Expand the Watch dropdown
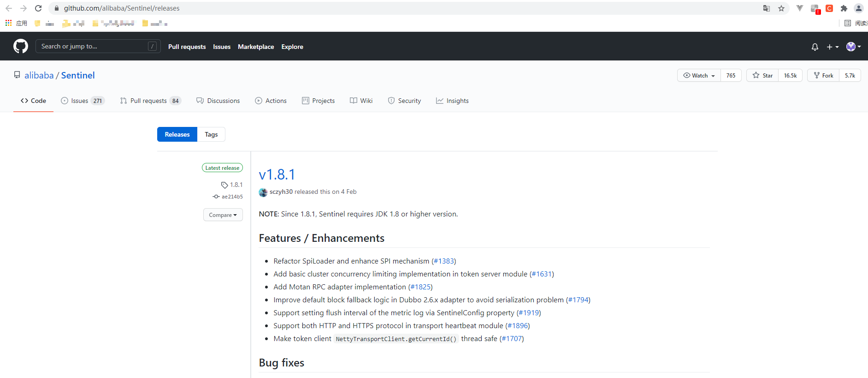Image resolution: width=868 pixels, height=378 pixels. pyautogui.click(x=699, y=75)
